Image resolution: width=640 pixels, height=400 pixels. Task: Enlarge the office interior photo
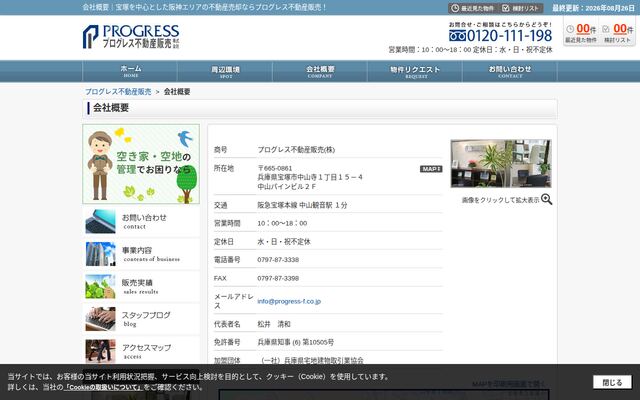[x=501, y=164]
